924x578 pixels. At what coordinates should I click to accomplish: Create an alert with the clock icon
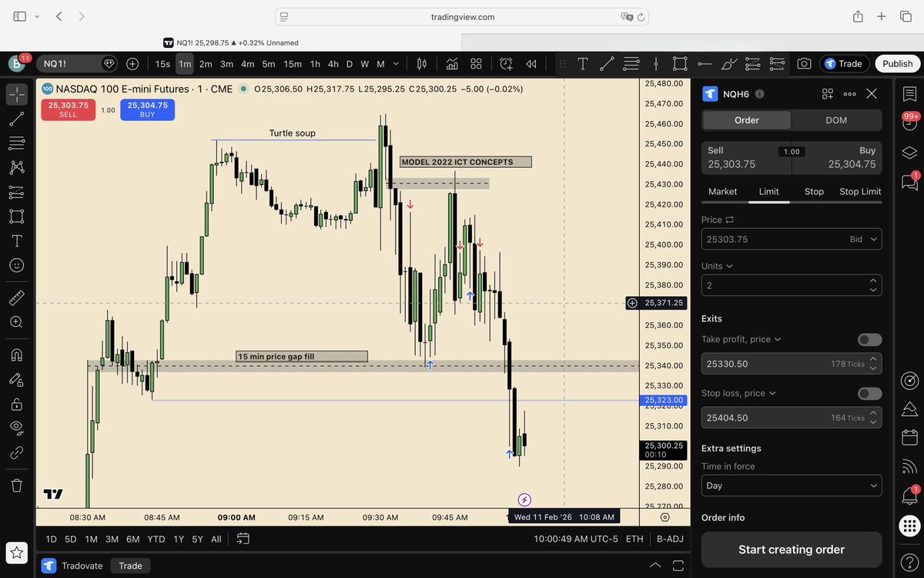tap(506, 64)
